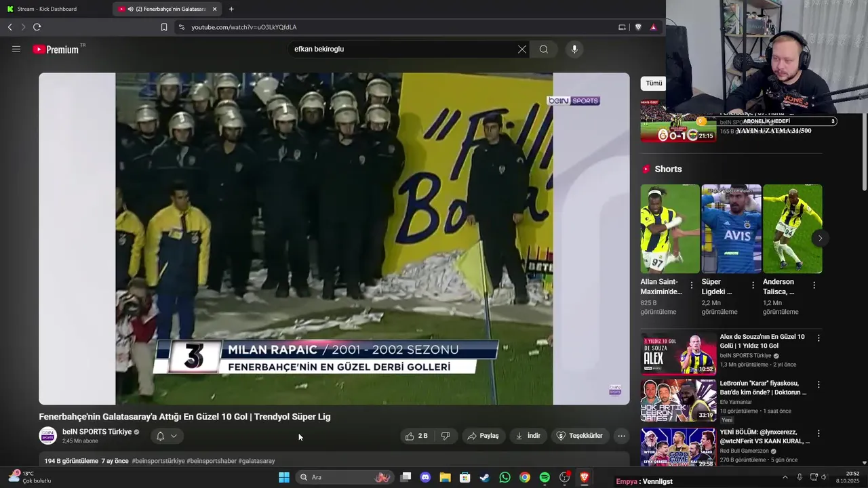Open options for Anderson Talisca short
The height and width of the screenshot is (488, 868).
click(814, 285)
